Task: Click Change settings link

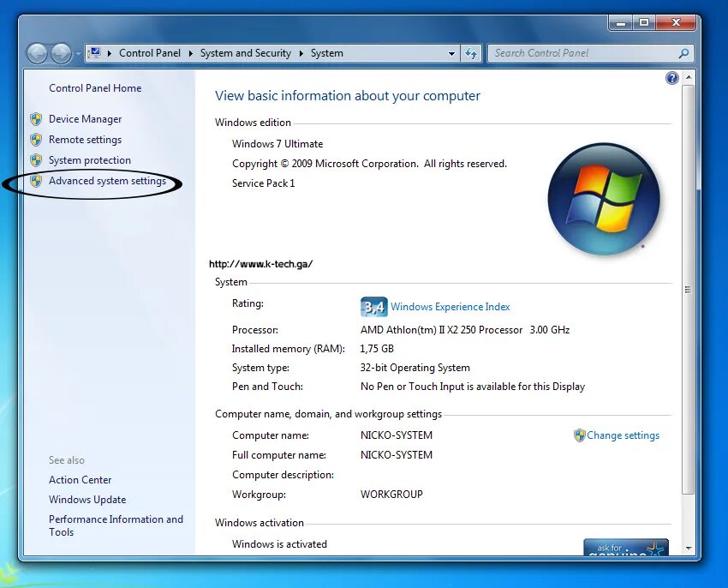Action: (623, 435)
